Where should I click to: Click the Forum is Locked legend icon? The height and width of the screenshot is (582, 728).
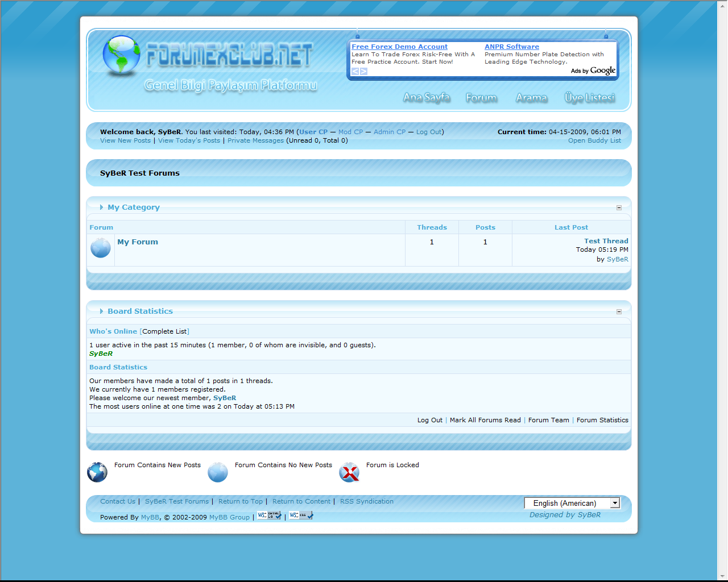[349, 472]
